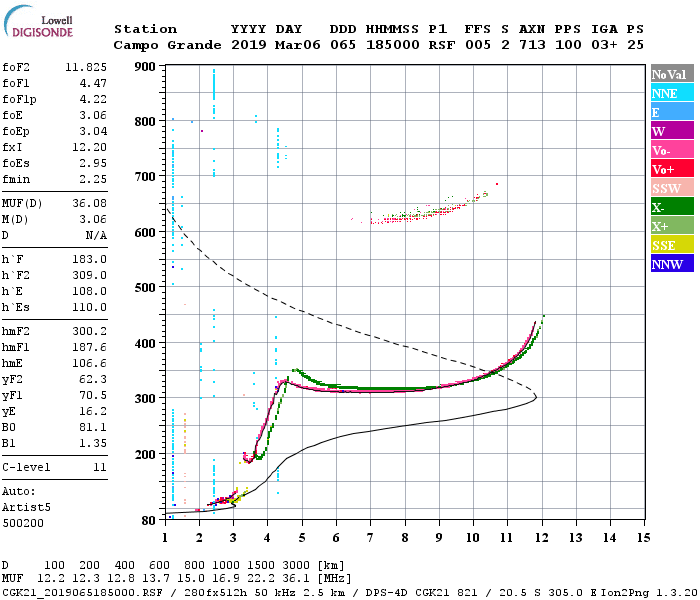Click the NNW dark blue legend swatch
The width and height of the screenshot is (700, 600).
tap(672, 264)
